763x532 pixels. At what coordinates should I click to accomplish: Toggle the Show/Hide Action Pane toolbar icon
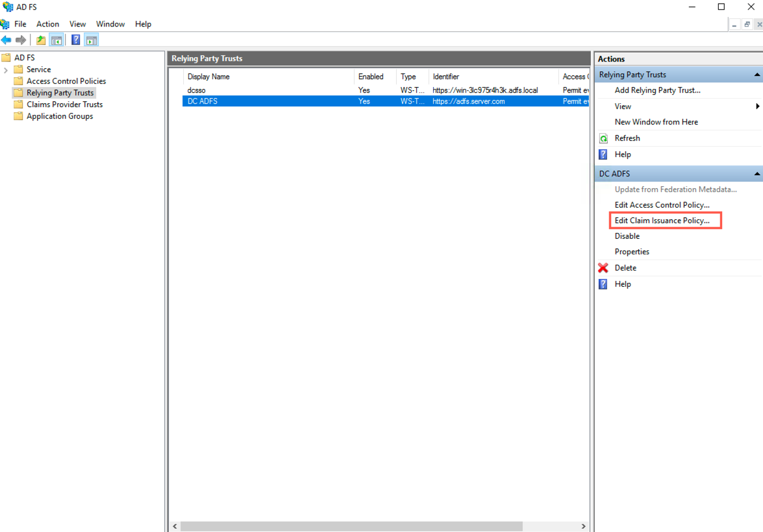tap(92, 39)
